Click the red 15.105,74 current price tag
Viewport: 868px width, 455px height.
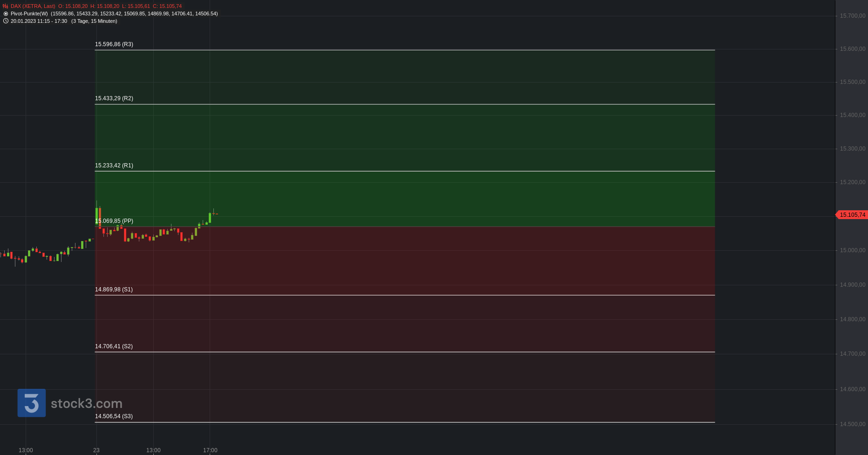pos(852,215)
